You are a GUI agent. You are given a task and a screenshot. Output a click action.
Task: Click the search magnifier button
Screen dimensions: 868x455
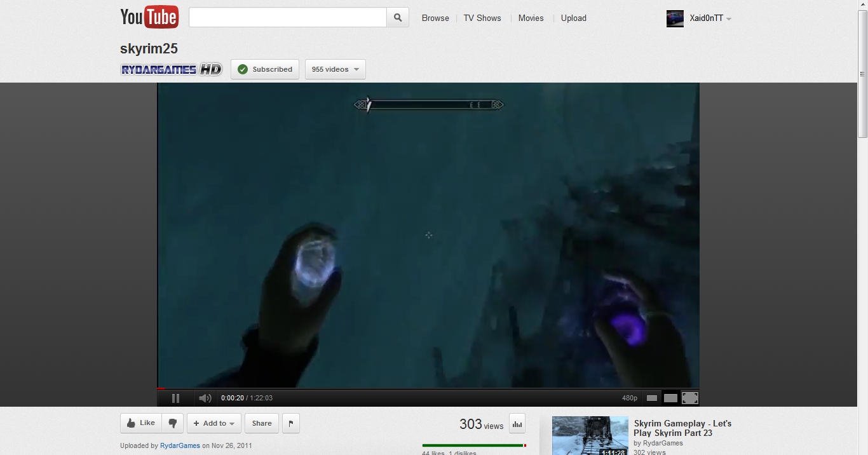398,18
